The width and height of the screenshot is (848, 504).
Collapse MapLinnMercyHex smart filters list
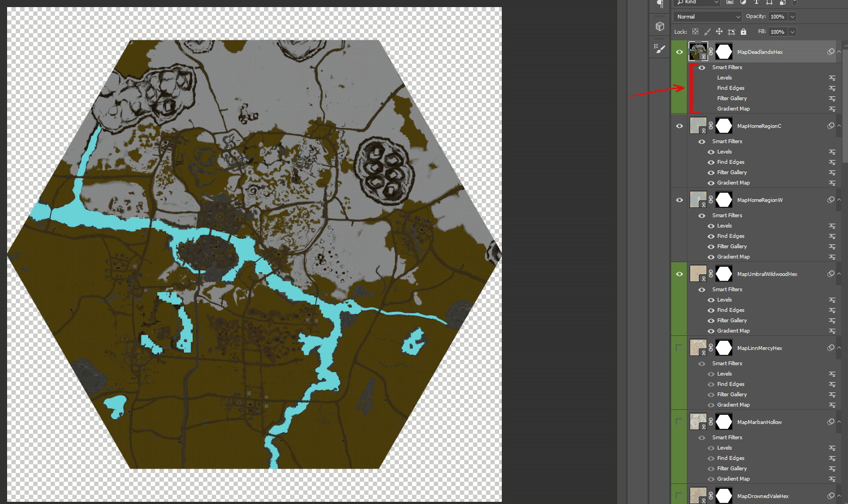click(839, 348)
